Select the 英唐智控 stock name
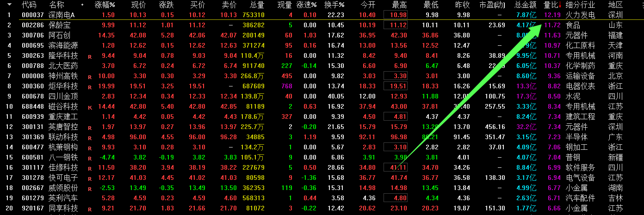The image size is (644, 215). point(64,127)
